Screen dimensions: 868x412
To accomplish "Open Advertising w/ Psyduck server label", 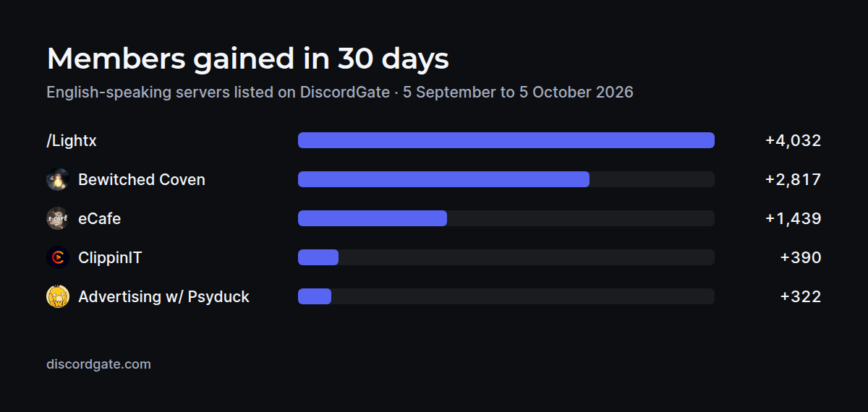I will point(163,296).
